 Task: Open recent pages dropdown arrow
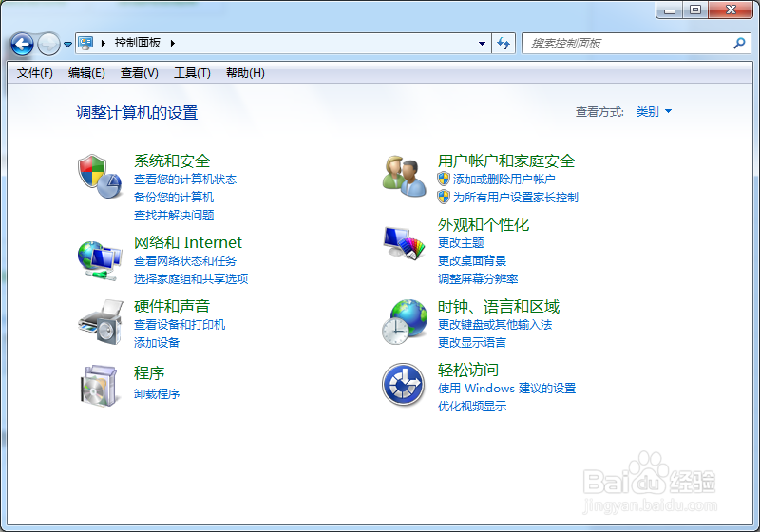pos(67,45)
